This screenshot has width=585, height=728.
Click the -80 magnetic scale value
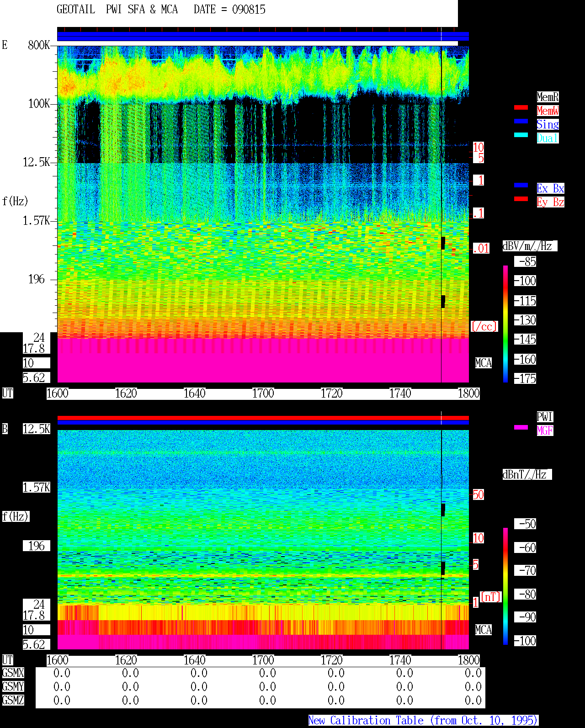(x=525, y=594)
